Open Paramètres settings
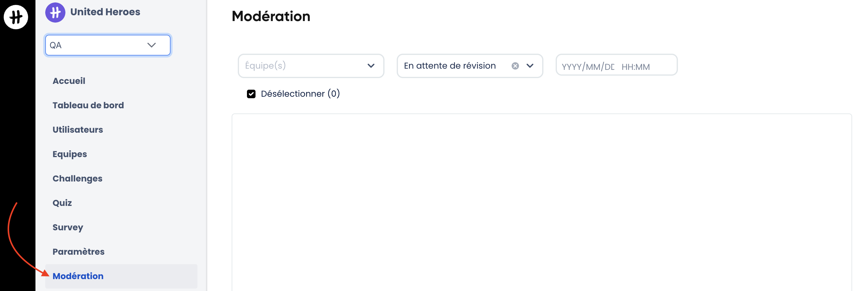 coord(78,251)
